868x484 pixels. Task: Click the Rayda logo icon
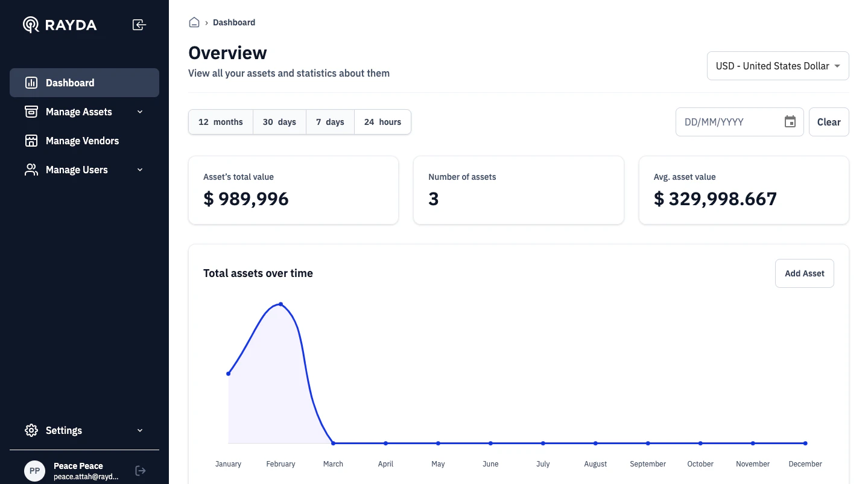click(31, 25)
